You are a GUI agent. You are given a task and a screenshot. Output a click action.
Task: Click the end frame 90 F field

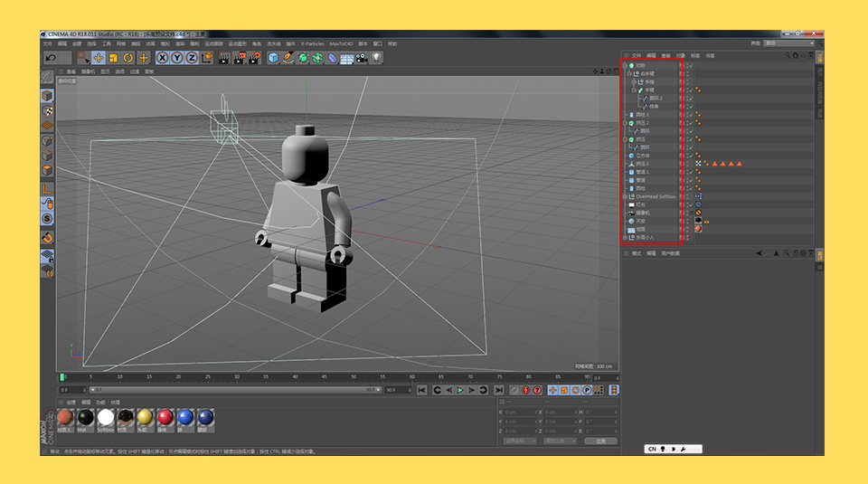pyautogui.click(x=398, y=391)
